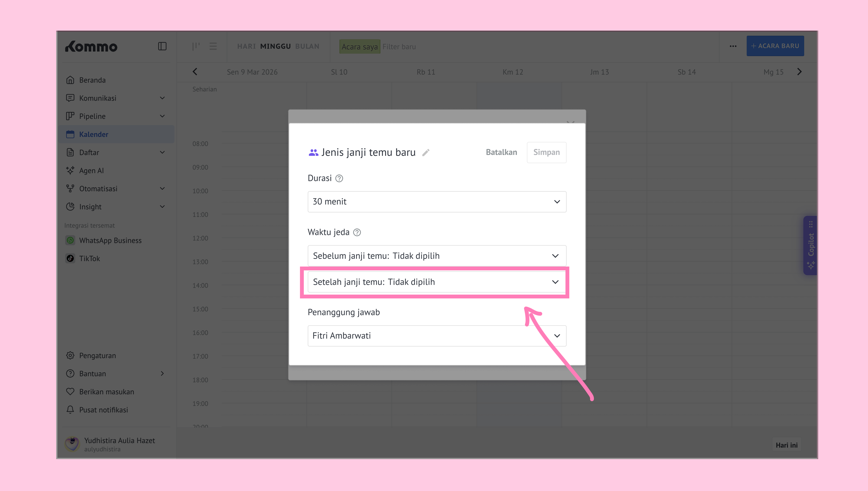Open Sebelum janji temu buffer dropdown

point(437,256)
